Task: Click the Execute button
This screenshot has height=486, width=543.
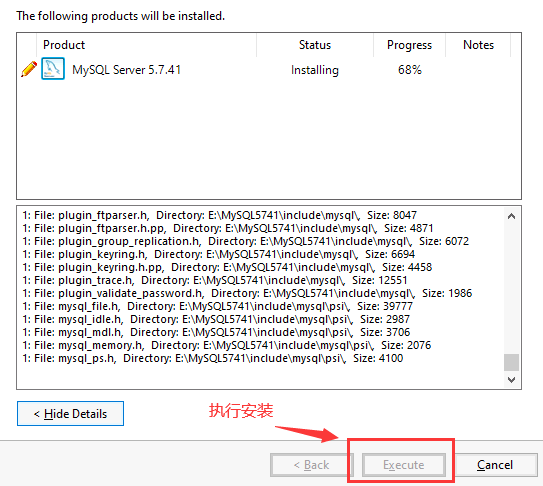Action: [403, 465]
